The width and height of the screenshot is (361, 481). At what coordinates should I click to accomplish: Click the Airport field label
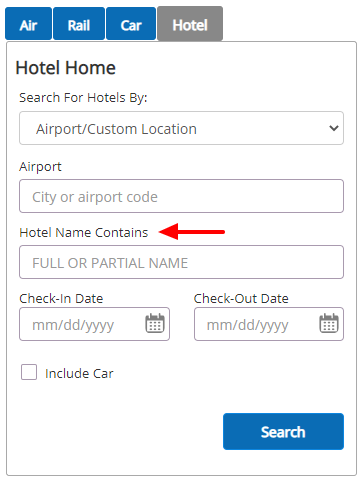click(x=40, y=167)
